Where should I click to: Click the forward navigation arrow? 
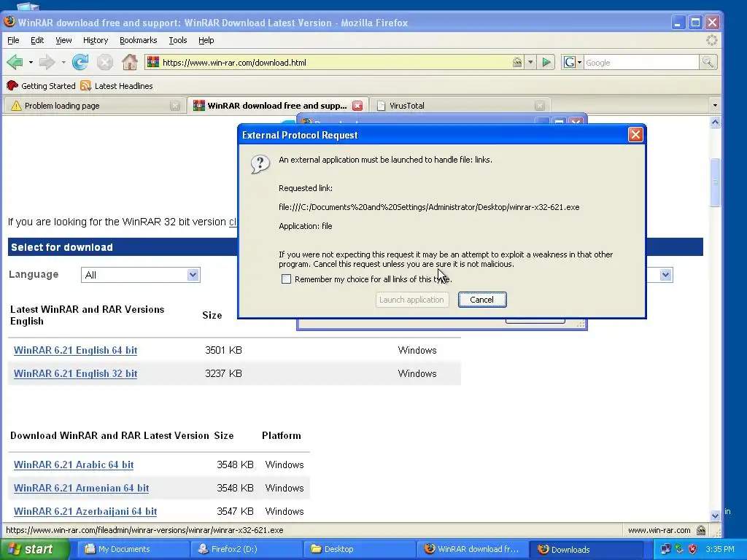click(47, 62)
